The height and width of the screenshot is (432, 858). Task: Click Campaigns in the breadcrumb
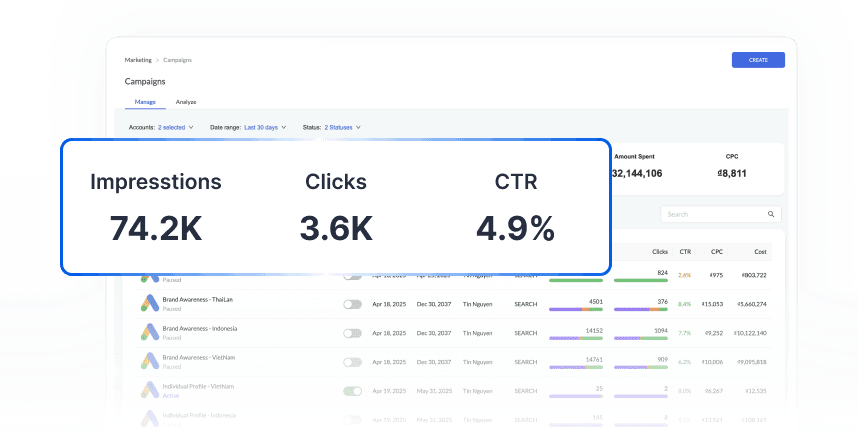point(177,60)
